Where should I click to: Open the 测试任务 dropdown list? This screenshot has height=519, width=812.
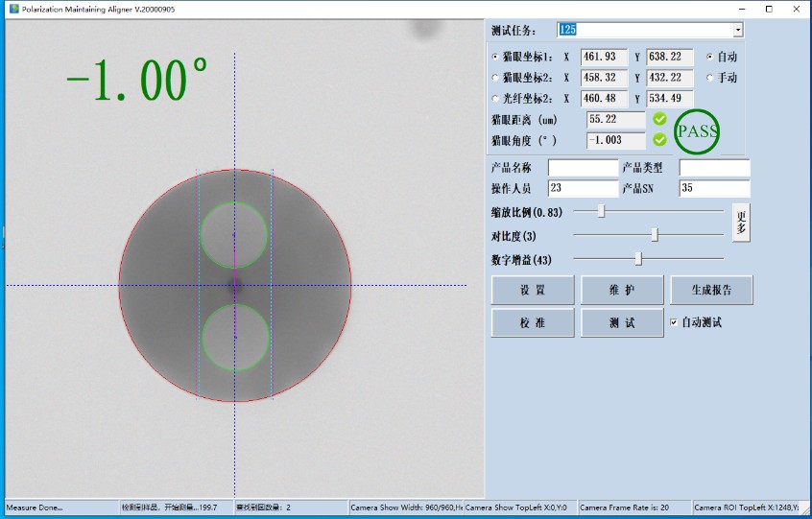737,31
